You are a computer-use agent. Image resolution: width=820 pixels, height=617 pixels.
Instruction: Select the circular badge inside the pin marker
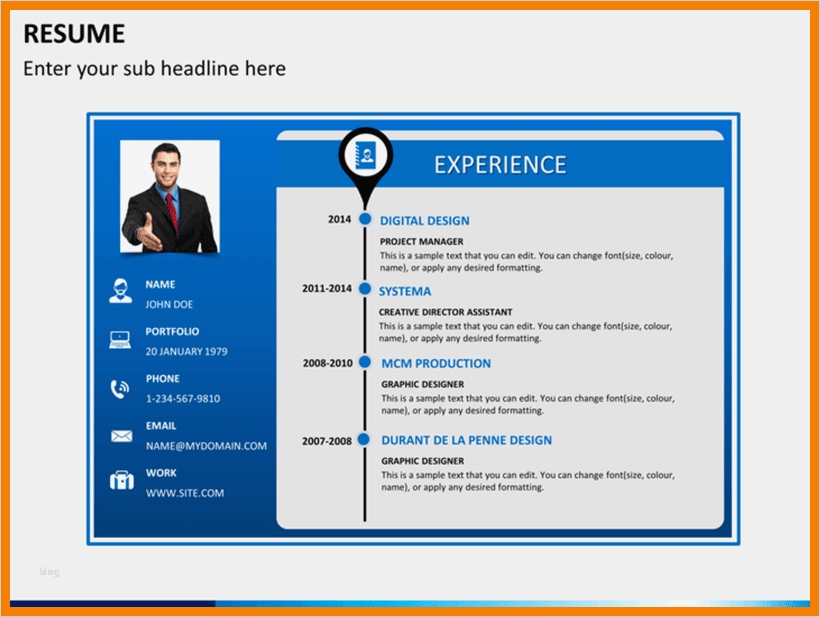(365, 152)
